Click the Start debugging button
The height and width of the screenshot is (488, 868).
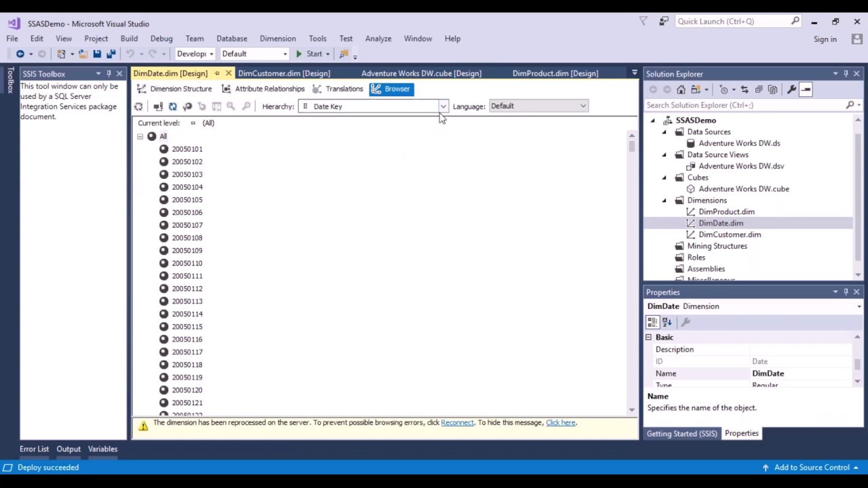tap(309, 54)
